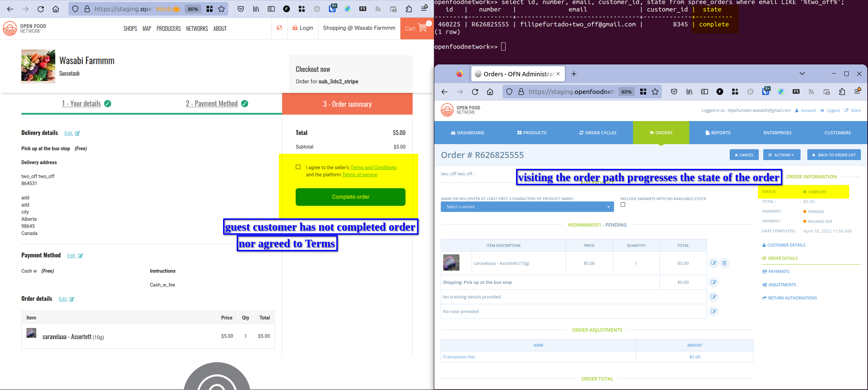Image resolution: width=868 pixels, height=390 pixels.
Task: Open the tab list chevron in Firefox
Action: tap(802, 74)
